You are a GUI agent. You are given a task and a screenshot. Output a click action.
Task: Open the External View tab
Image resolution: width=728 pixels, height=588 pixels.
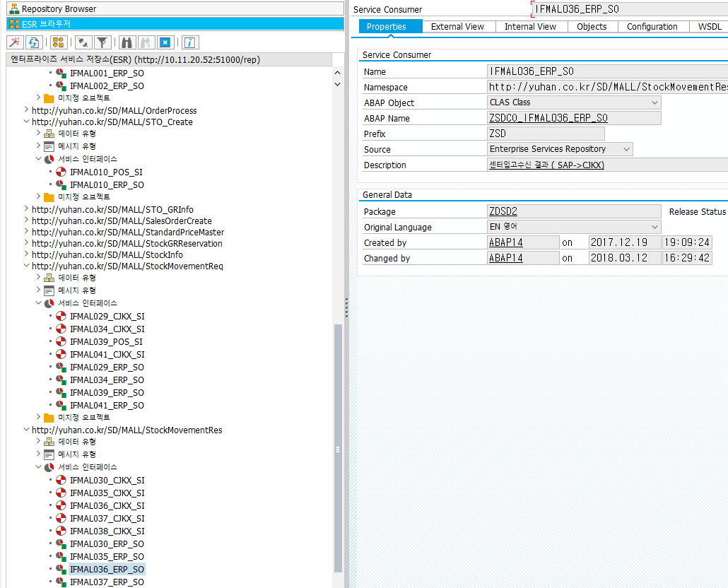point(457,26)
